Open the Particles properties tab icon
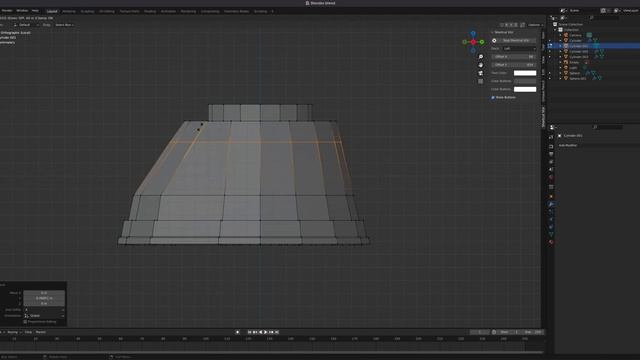640x360 pixels. (551, 212)
